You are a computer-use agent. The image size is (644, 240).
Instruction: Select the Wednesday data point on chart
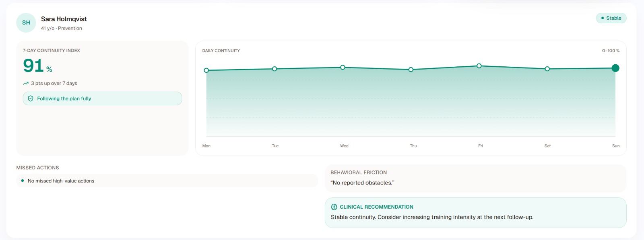(343, 67)
